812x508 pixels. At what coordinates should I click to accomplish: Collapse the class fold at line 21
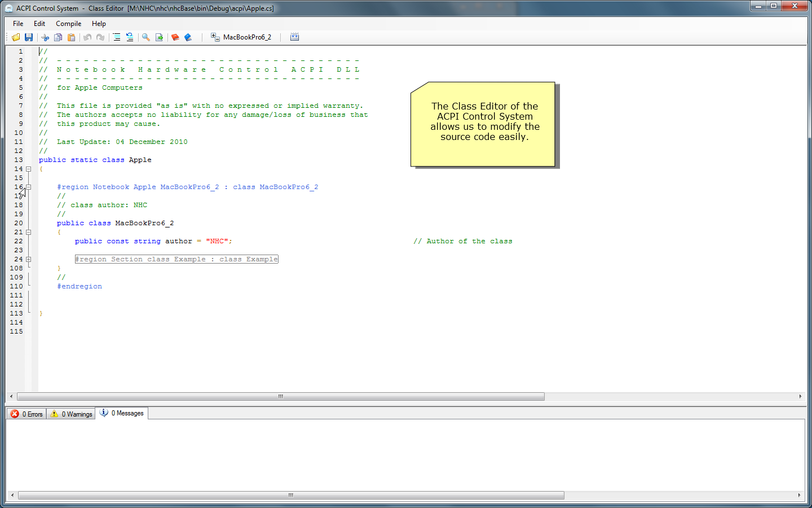coord(28,232)
